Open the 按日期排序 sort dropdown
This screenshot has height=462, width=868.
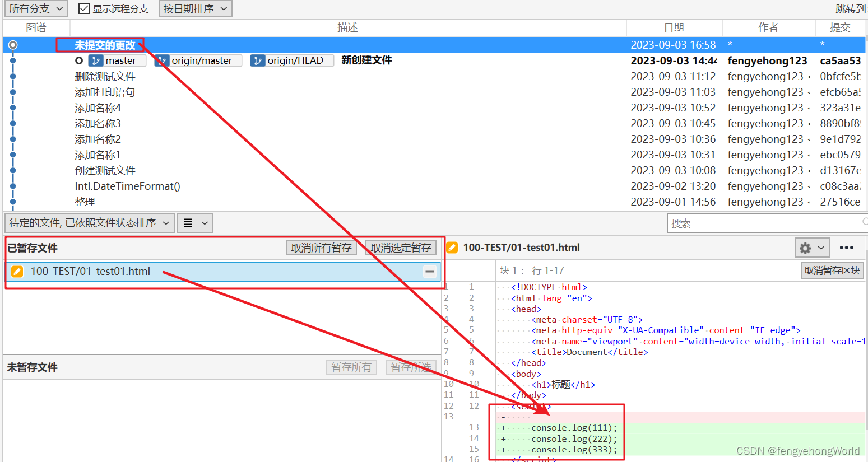(x=195, y=9)
